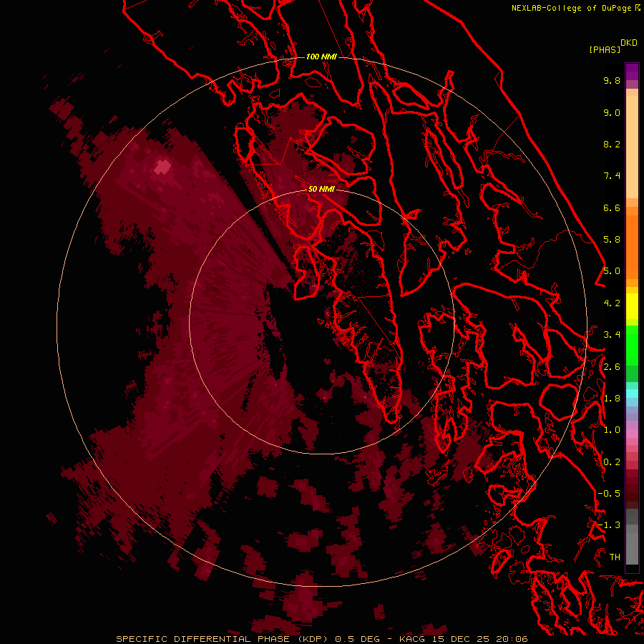Screen dimensions: 644x644
Task: Pick the bright green color bar segment
Action: 632,345
